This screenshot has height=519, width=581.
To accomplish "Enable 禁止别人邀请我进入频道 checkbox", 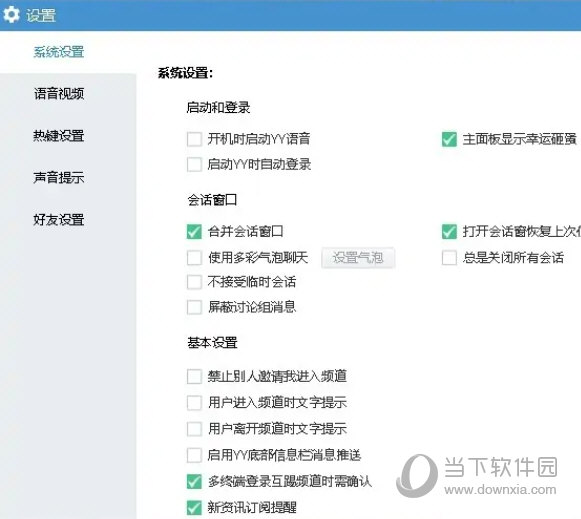I will pyautogui.click(x=194, y=376).
